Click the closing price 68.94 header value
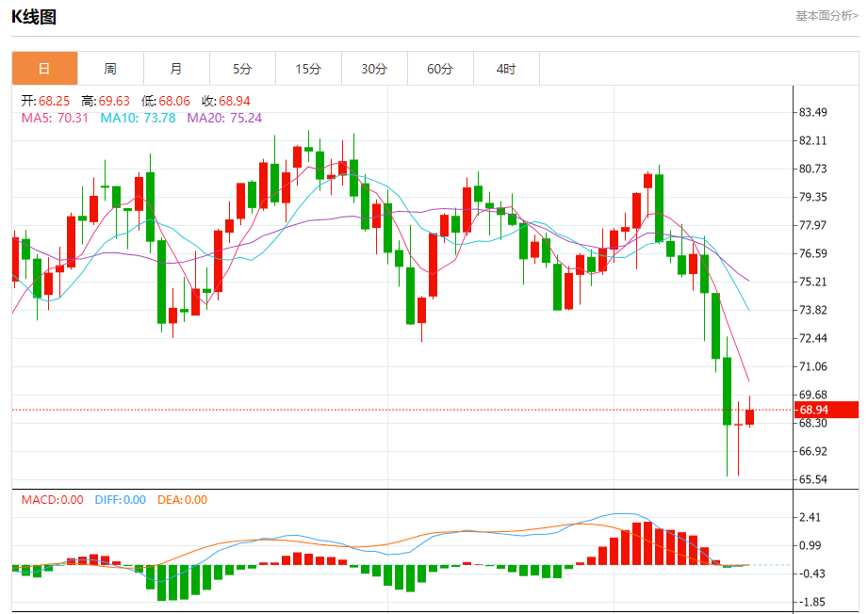The image size is (868, 614). tap(235, 101)
